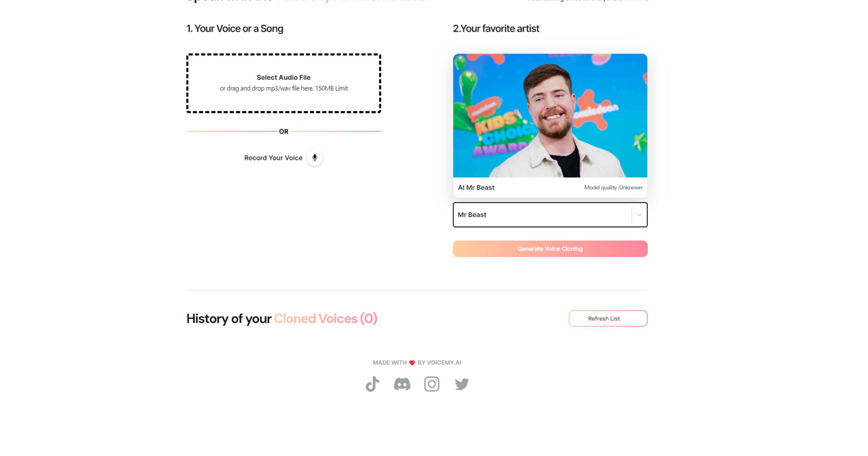Click Your favorite artist section header
868x456 pixels.
(495, 28)
